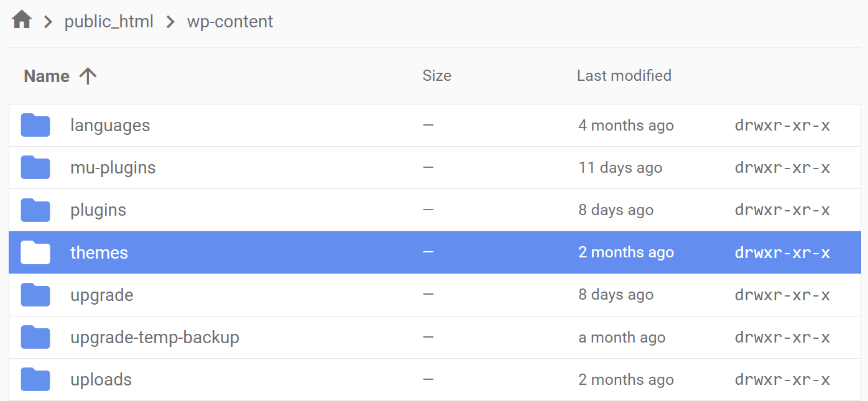Click permissions drwxr-xr-x of plugins row

coord(782,210)
